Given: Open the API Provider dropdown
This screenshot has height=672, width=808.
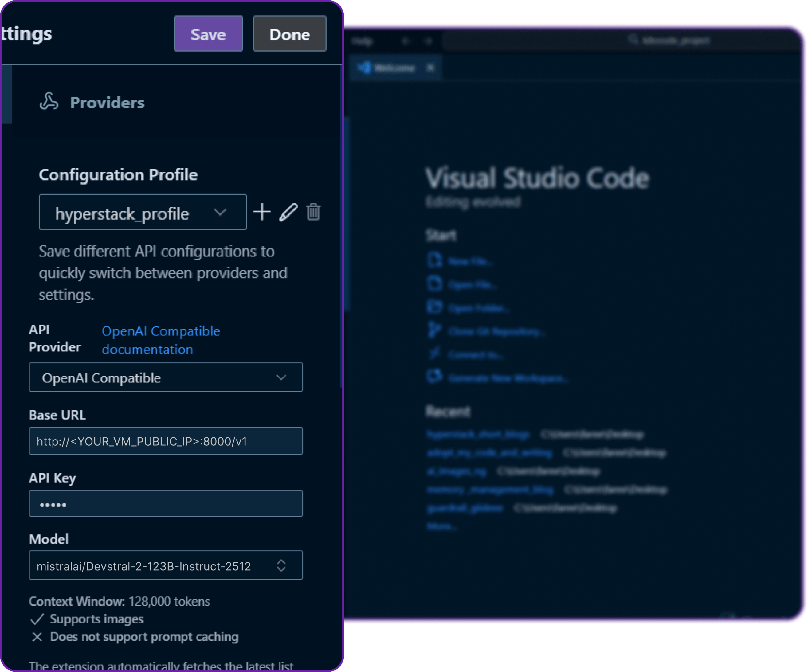Looking at the screenshot, I should pos(166,377).
